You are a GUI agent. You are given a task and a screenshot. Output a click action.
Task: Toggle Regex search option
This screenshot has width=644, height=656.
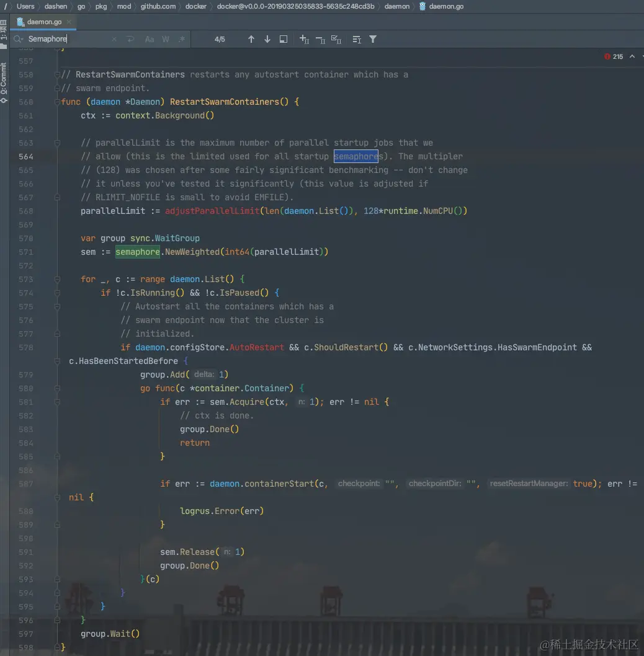click(x=182, y=39)
